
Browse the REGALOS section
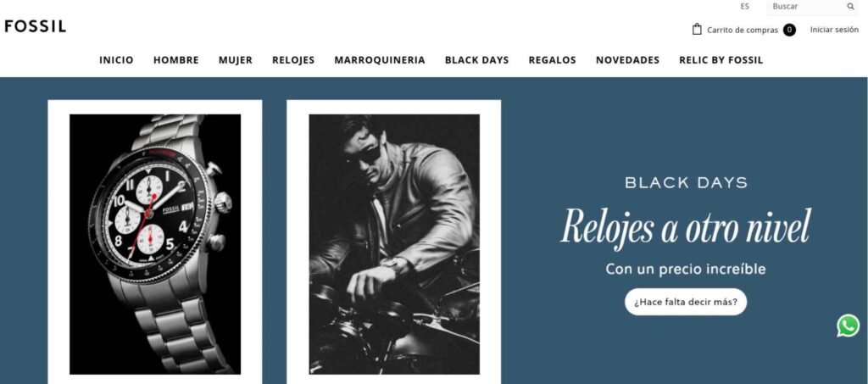tap(552, 60)
